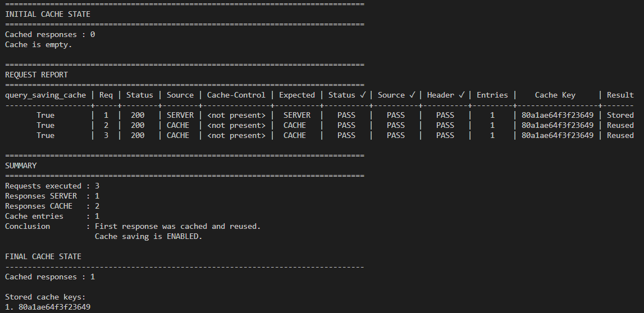644x313 pixels.
Task: Click the 'Header ✓' column header
Action: click(x=446, y=95)
